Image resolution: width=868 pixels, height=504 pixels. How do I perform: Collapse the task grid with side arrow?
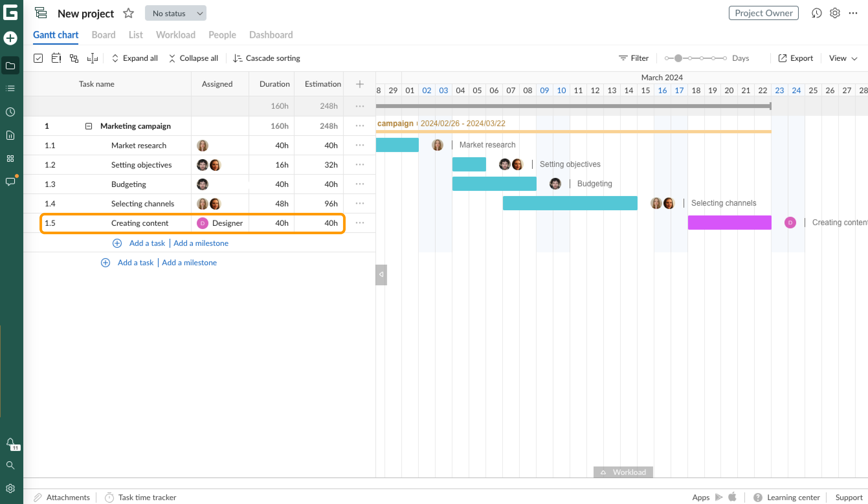(381, 274)
